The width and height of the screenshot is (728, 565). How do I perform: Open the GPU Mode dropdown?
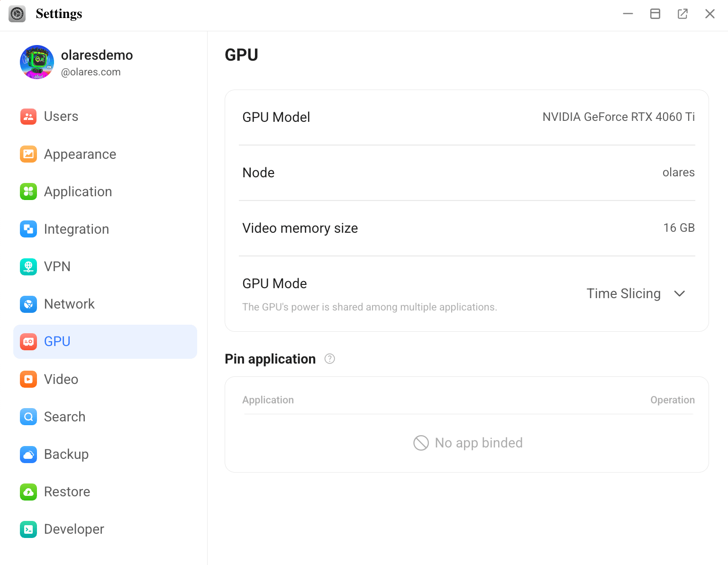[636, 293]
